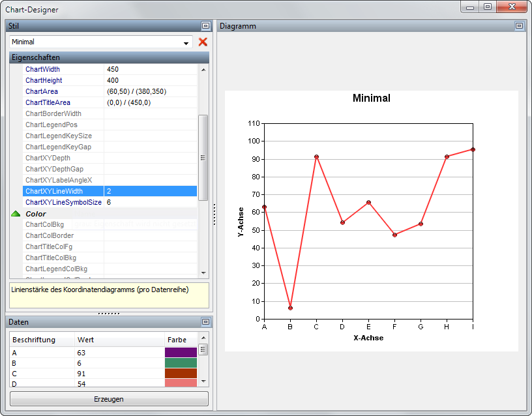Collapse the Color category green triangle
This screenshot has width=532, height=416.
coord(16,214)
